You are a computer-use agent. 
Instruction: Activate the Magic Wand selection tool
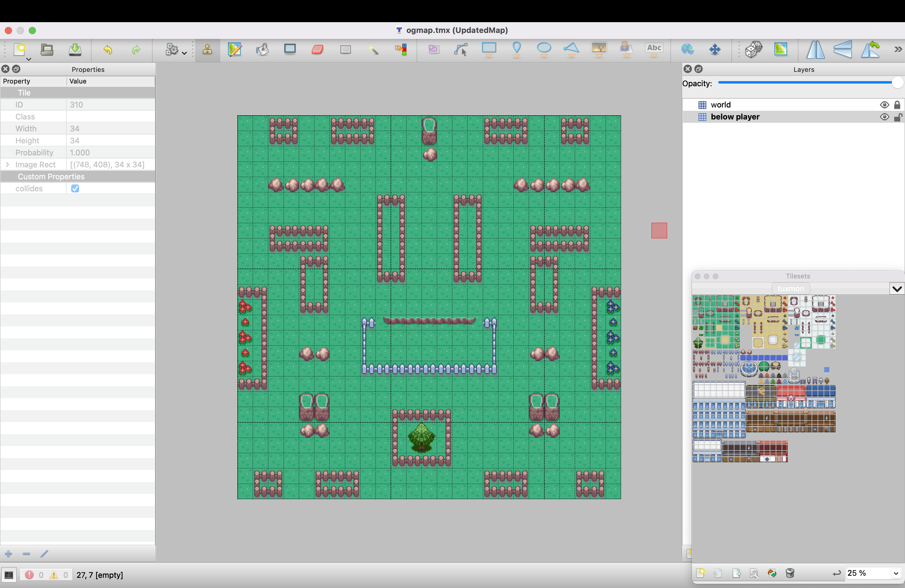(373, 50)
